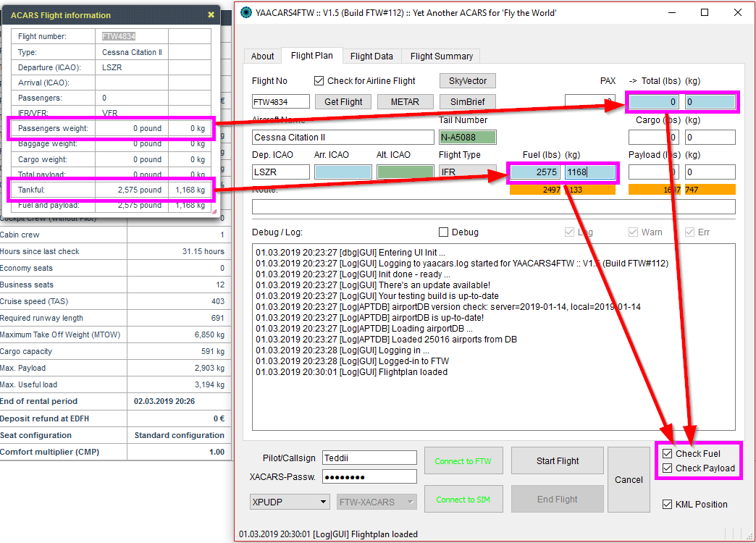Select the Flight Plan tab

311,56
